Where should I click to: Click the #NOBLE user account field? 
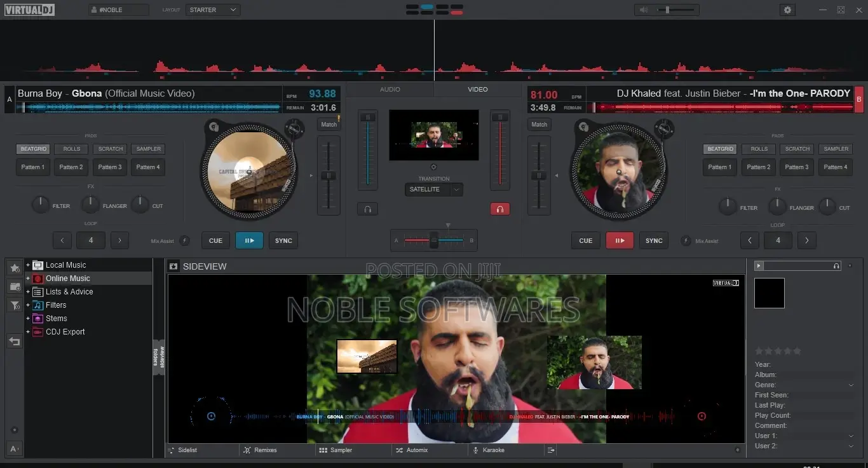pyautogui.click(x=119, y=10)
